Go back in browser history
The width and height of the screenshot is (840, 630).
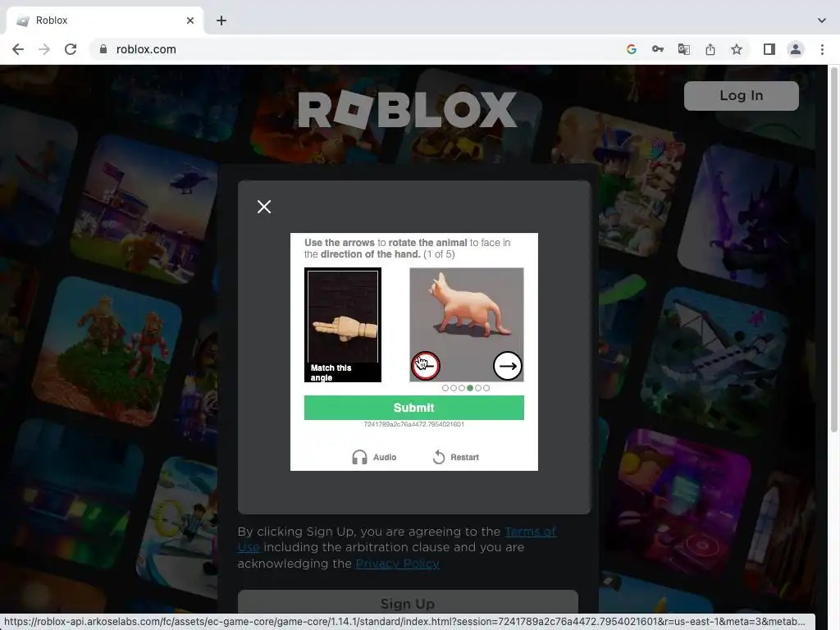[18, 49]
